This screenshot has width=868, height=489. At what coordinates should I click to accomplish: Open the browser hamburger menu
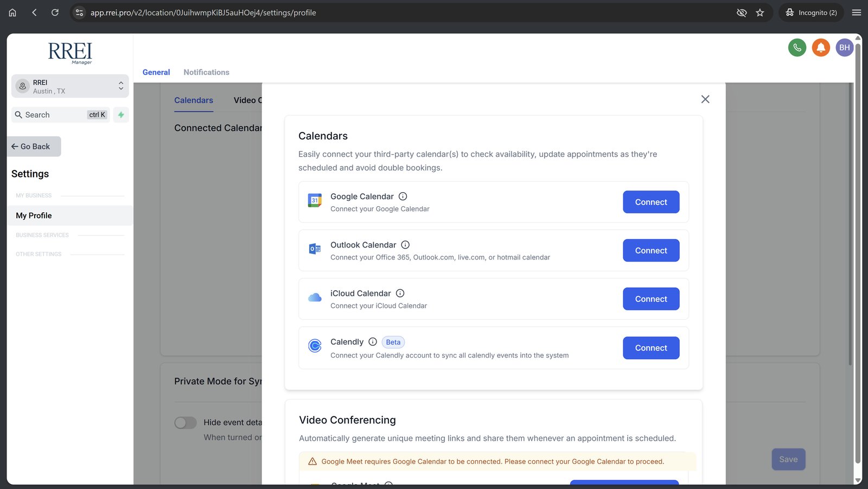[x=857, y=12]
